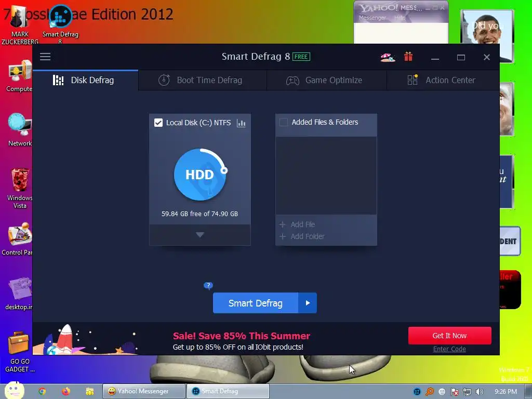Image resolution: width=532 pixels, height=399 pixels.
Task: Click 59.84 GB free of 74.90 GB text
Action: (x=199, y=214)
